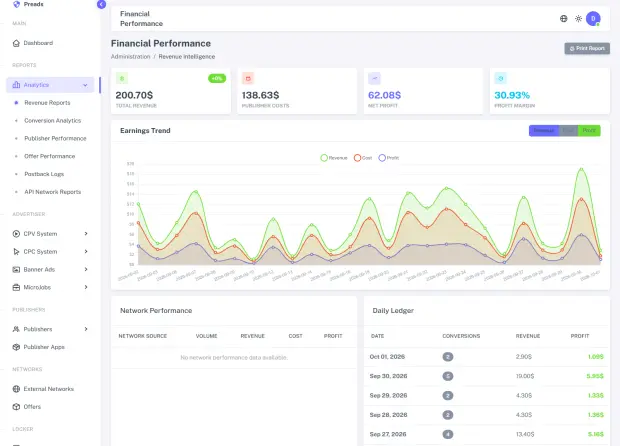Click the CONVERSIONS column header in Daily Ledger
The width and height of the screenshot is (620, 446).
point(461,336)
